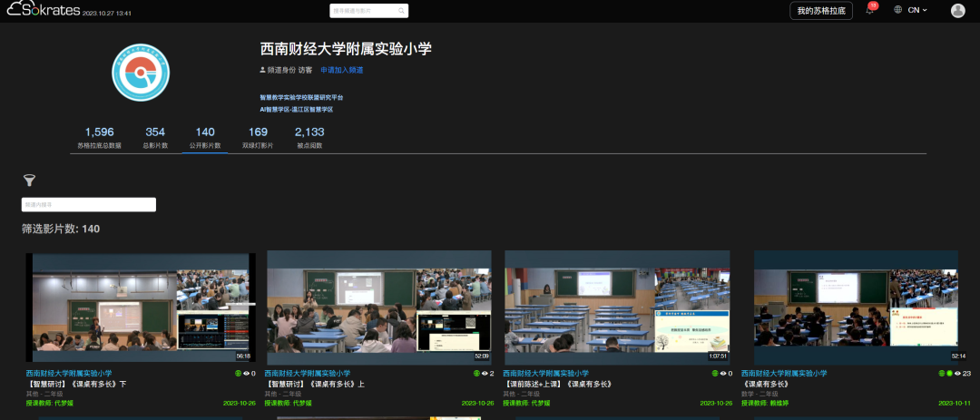Focus the top video search box
Image resolution: width=980 pixels, height=420 pixels.
(x=363, y=11)
